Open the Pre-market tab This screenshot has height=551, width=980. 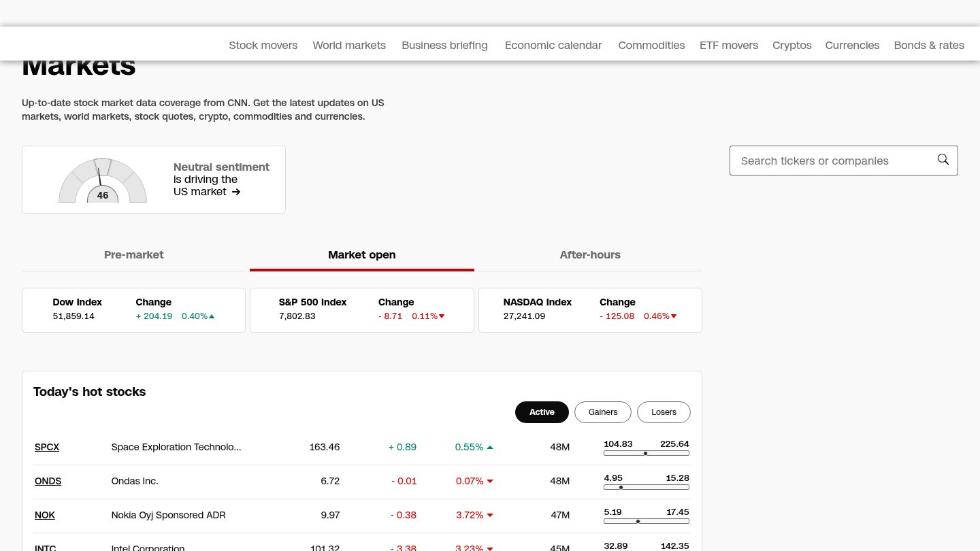tap(133, 255)
